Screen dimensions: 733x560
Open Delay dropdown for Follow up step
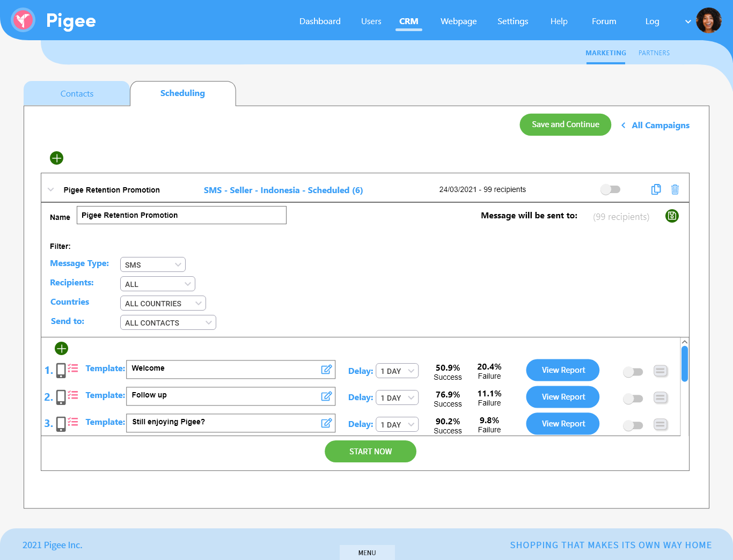pos(397,397)
